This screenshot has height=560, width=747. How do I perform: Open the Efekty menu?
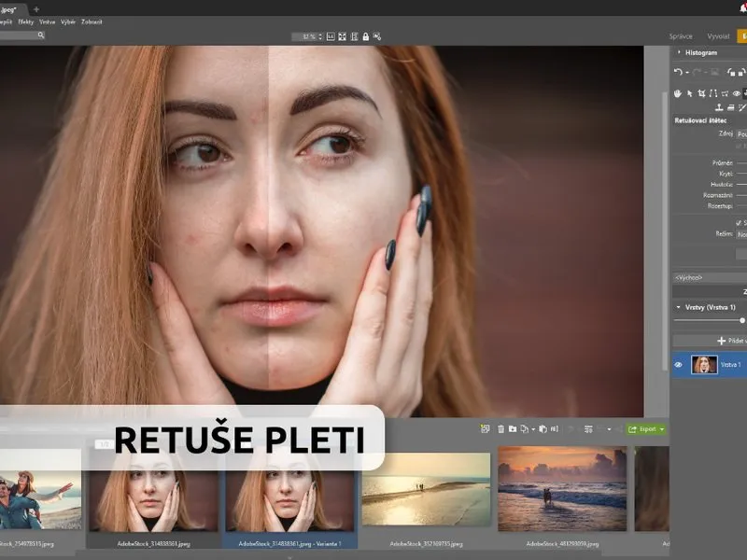[x=26, y=21]
